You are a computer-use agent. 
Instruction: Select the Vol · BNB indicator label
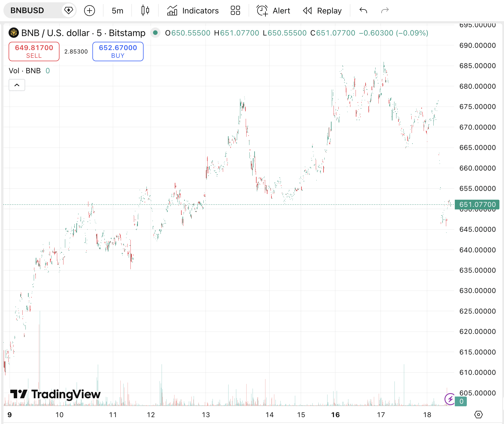coord(25,71)
